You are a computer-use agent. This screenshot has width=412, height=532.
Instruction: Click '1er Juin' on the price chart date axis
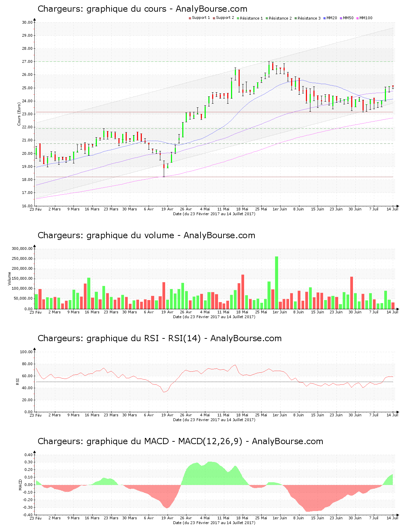click(x=280, y=209)
